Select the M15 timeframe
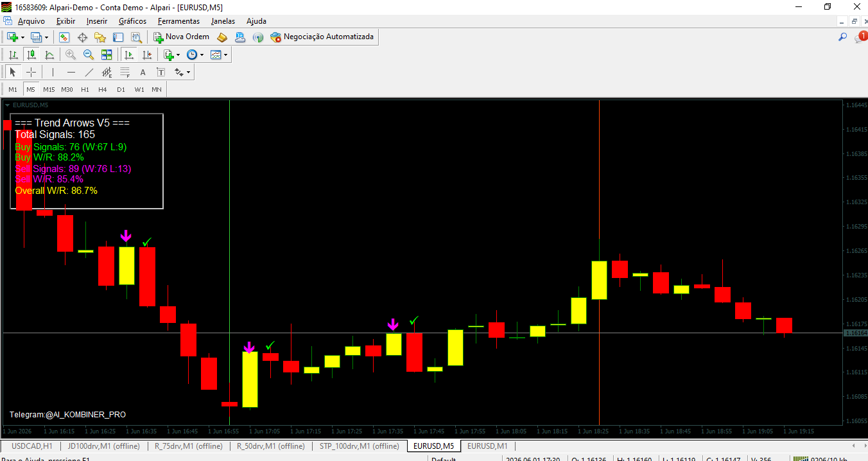 click(x=49, y=89)
